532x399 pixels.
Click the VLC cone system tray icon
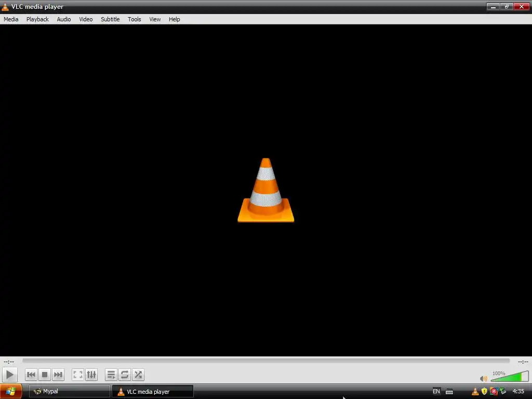tap(475, 392)
